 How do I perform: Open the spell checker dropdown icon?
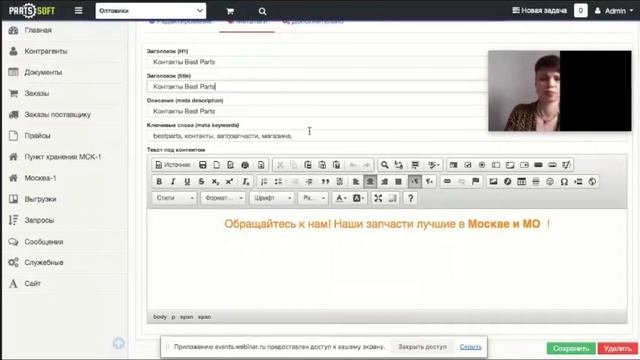[x=433, y=165]
